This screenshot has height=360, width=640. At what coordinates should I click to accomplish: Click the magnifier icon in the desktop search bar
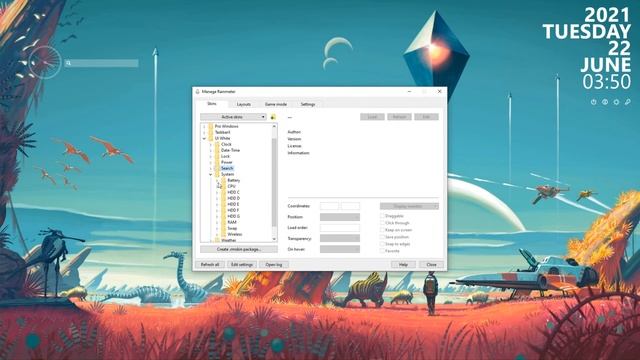[69, 63]
